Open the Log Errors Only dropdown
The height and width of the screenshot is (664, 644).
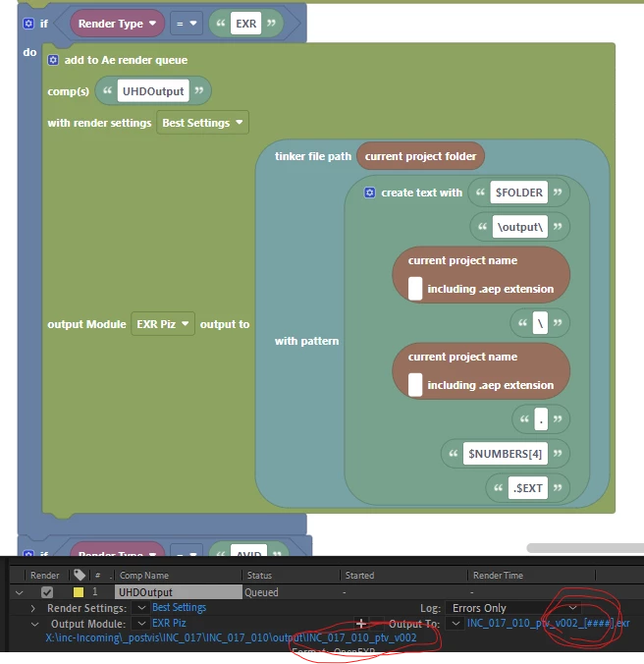click(514, 608)
